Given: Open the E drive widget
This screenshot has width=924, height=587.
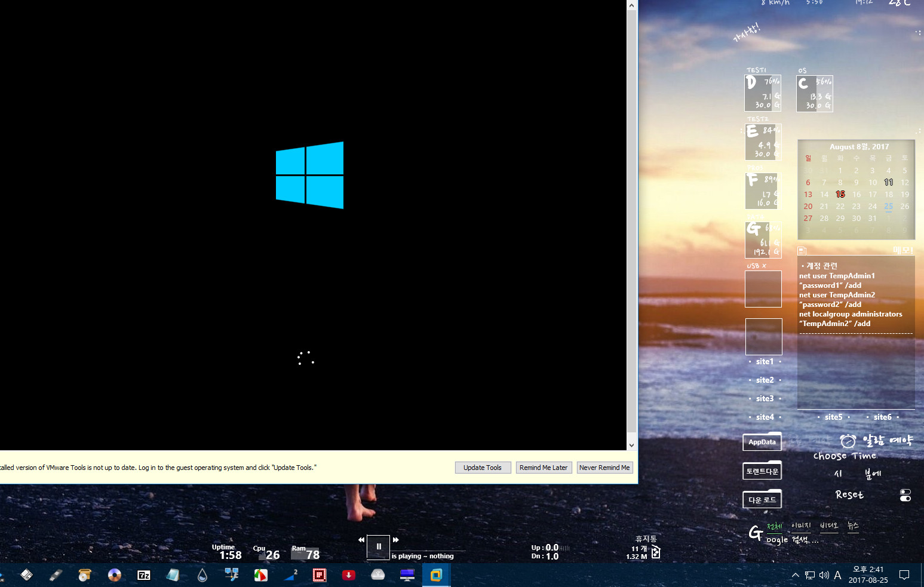Looking at the screenshot, I should (x=763, y=142).
